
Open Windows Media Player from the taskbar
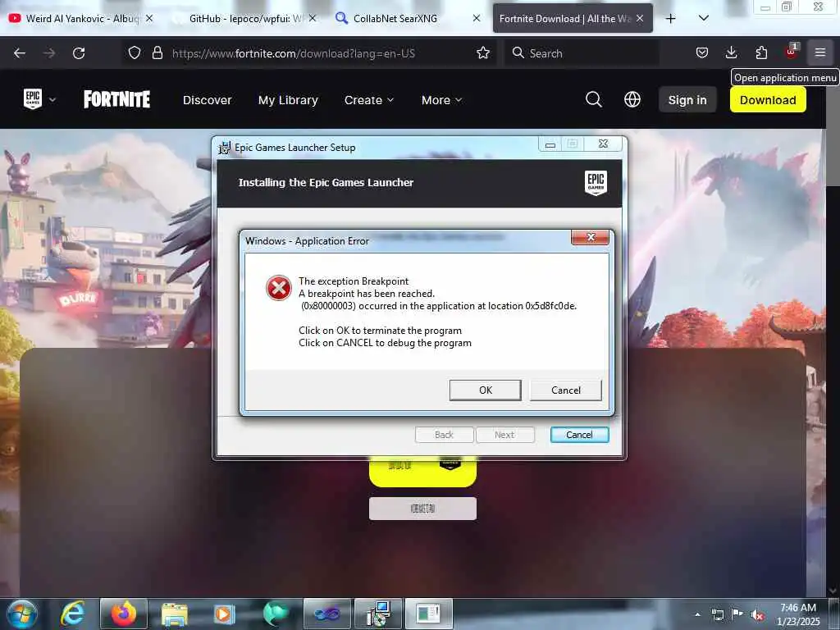224,614
